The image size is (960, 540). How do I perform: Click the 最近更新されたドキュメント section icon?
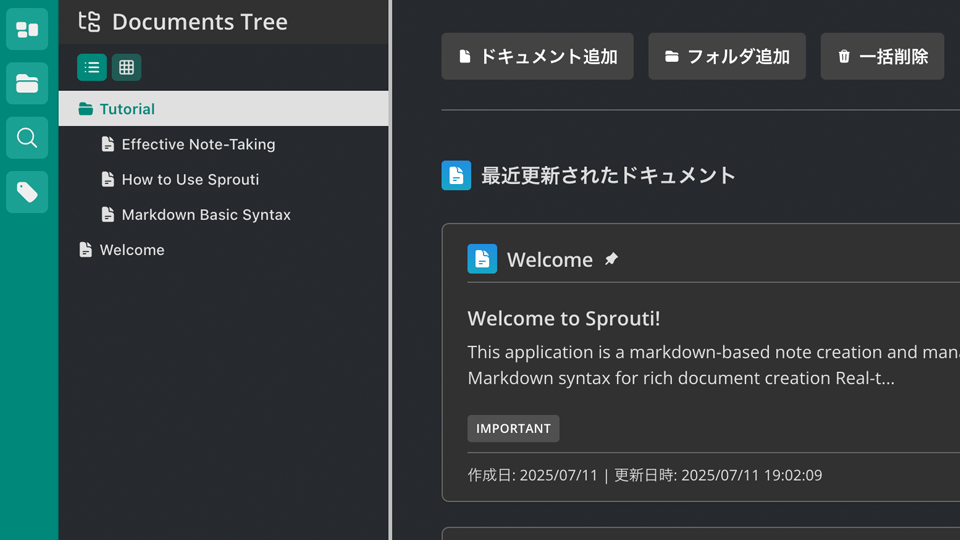(x=456, y=176)
